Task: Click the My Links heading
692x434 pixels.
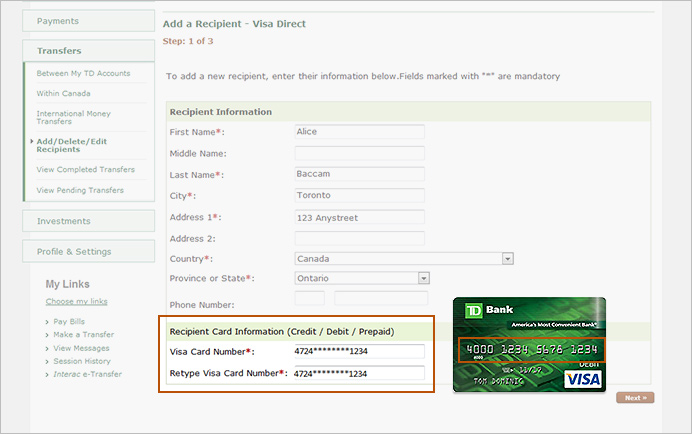Action: pos(68,284)
